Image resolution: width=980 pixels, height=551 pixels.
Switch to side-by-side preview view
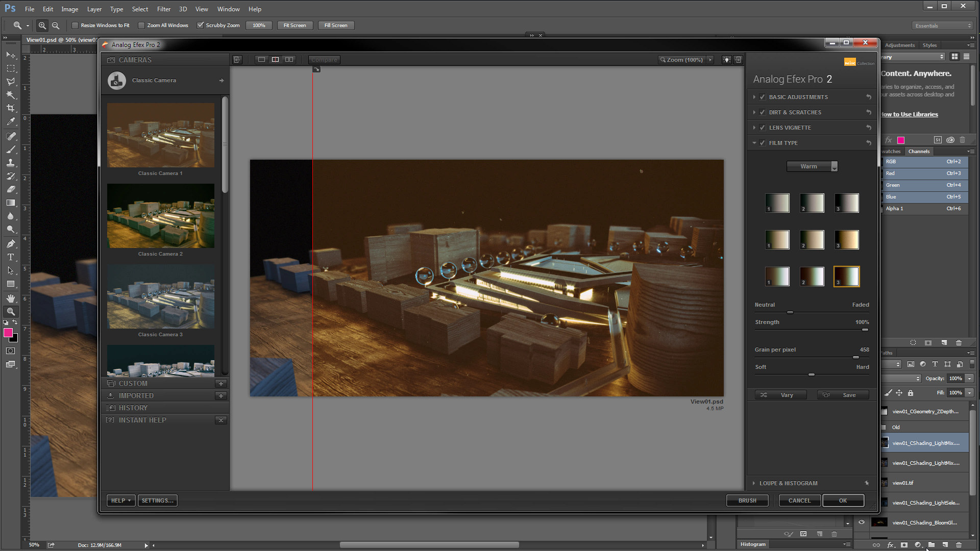coord(289,60)
